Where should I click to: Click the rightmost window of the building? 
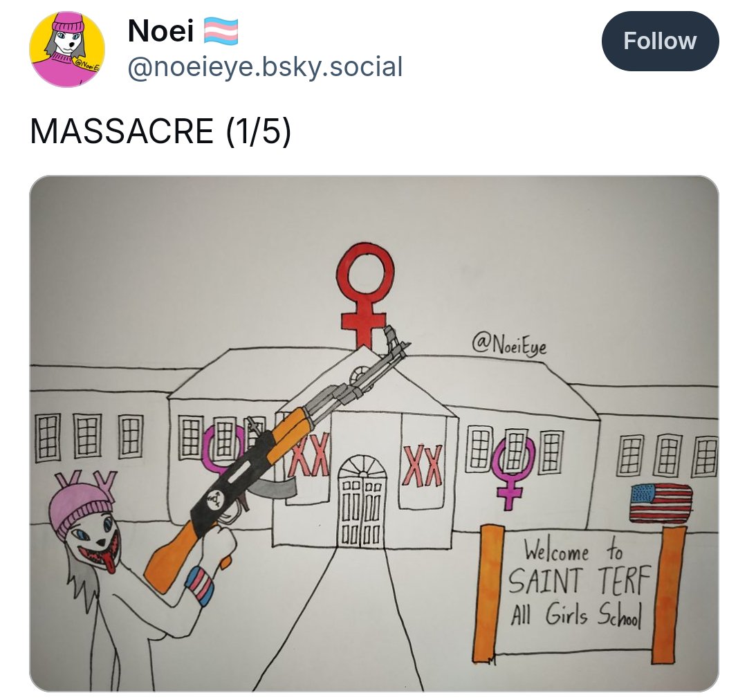point(705,457)
